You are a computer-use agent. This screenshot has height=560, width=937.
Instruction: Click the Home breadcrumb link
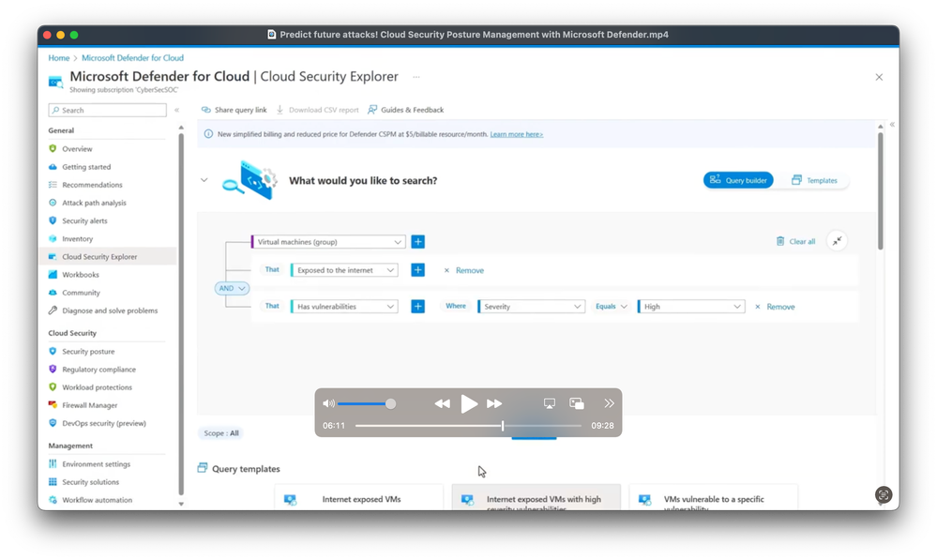click(59, 58)
